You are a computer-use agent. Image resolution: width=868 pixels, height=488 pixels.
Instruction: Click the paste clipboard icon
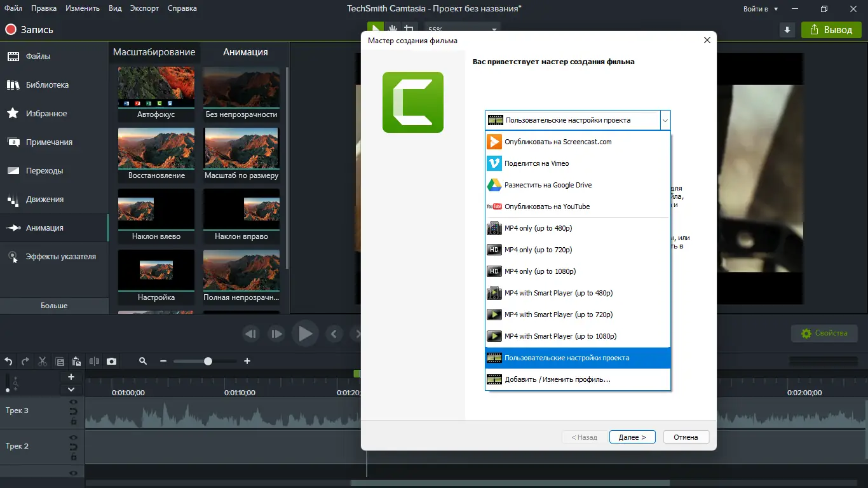(76, 361)
